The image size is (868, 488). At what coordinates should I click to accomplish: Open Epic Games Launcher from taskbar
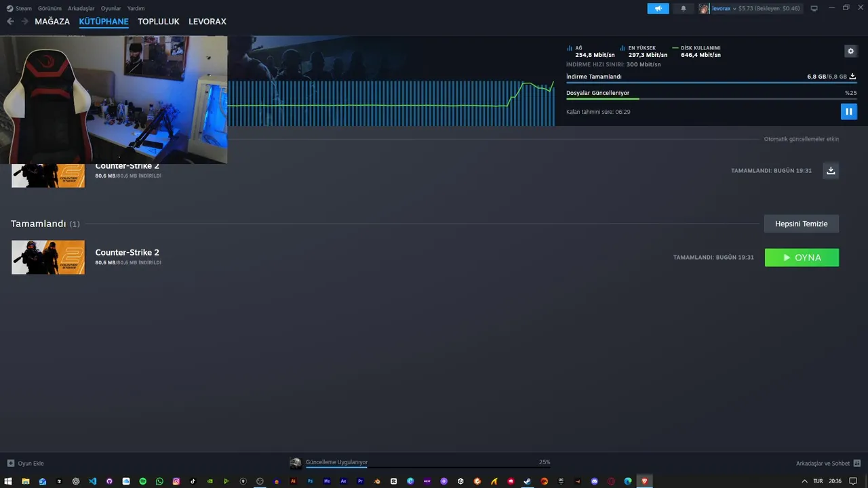[561, 481]
